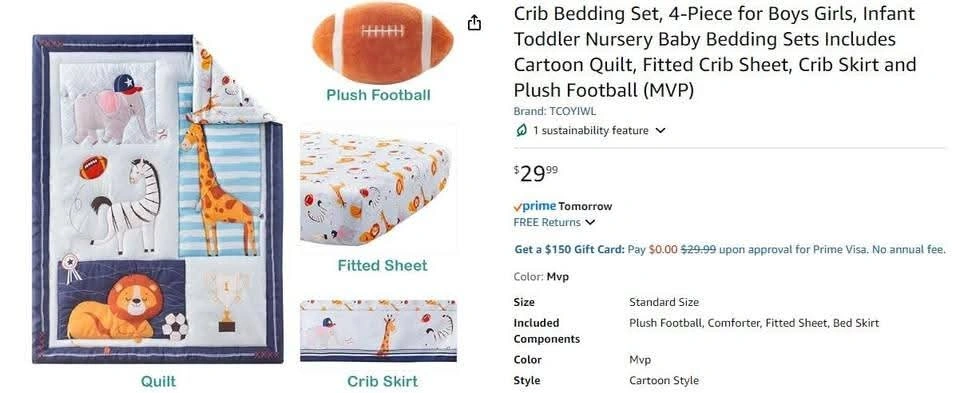Click the Crib Skirt image
Screen dimensions: 960x393
(x=378, y=331)
